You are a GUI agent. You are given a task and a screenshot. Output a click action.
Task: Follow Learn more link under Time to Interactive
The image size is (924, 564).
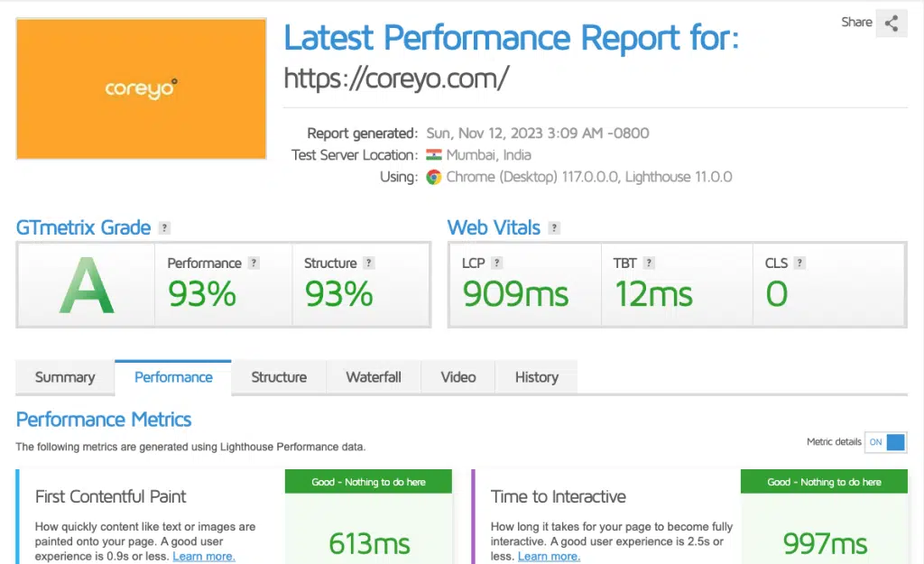point(550,557)
